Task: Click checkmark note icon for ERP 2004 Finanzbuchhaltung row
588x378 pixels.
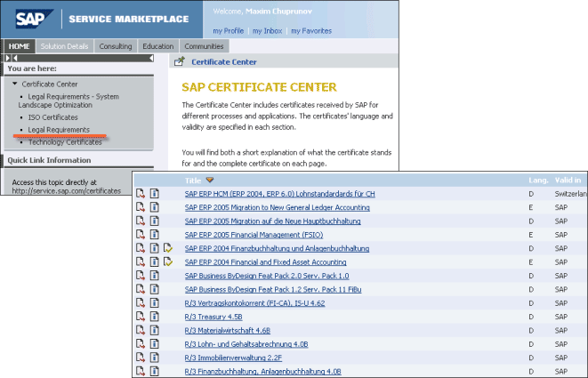Action: [168, 248]
